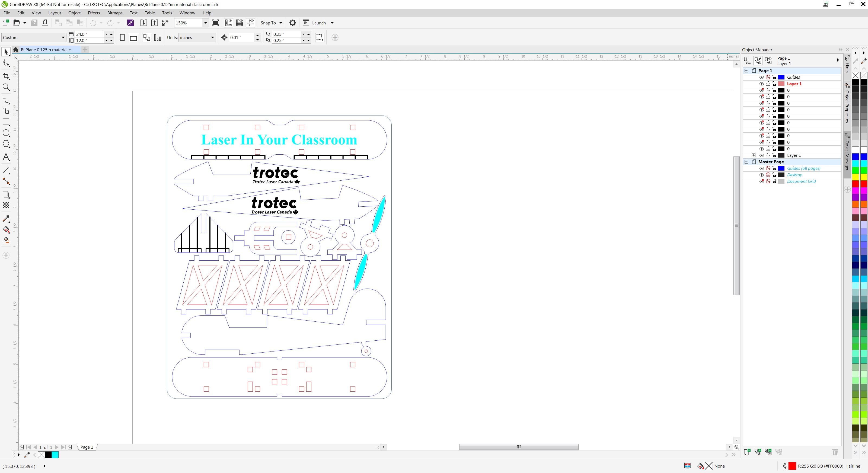Open the Options gear icon
The width and height of the screenshot is (868, 473).
[292, 23]
